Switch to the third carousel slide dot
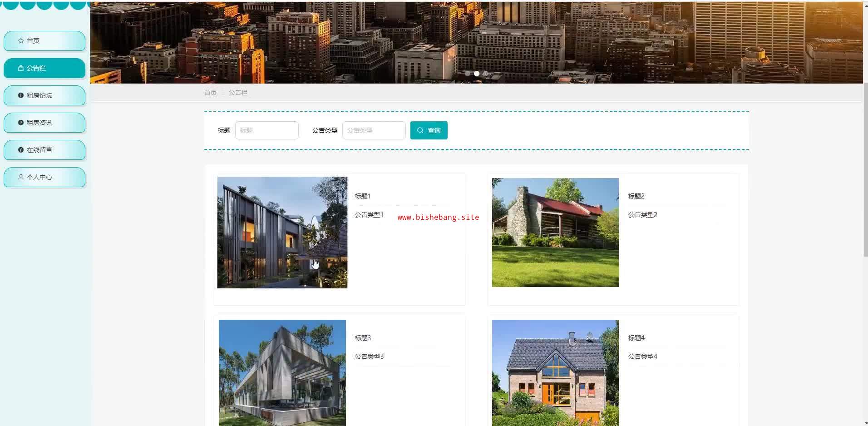Screen dimensions: 868x426 coord(486,74)
